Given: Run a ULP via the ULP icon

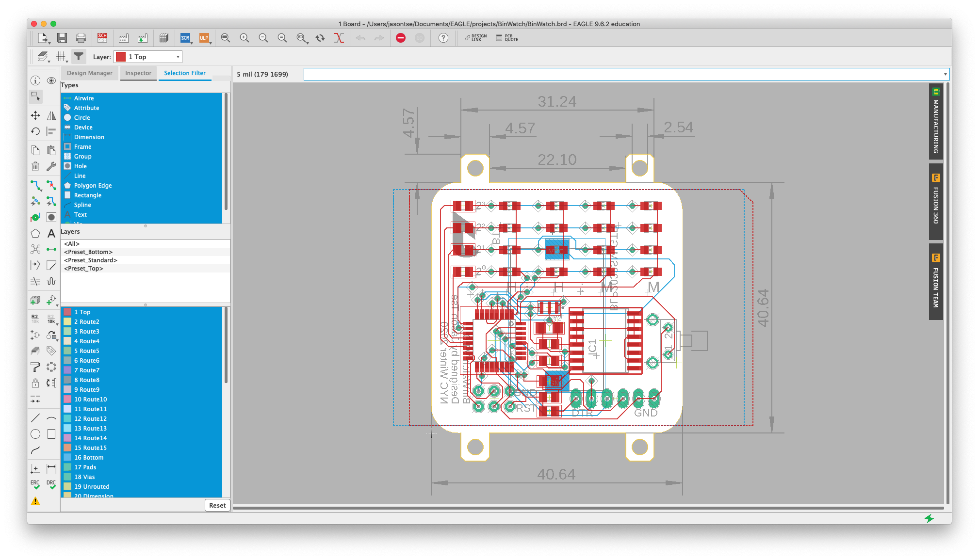Looking at the screenshot, I should point(204,38).
